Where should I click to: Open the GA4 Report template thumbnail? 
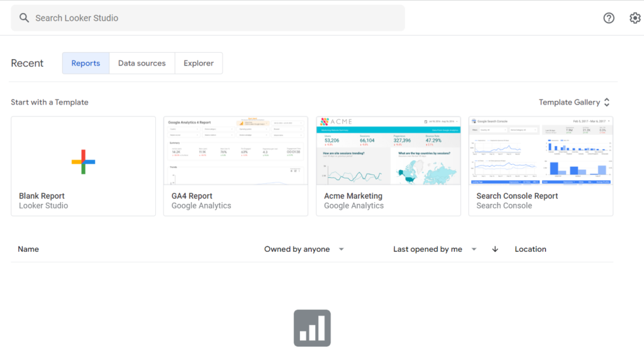point(236,151)
